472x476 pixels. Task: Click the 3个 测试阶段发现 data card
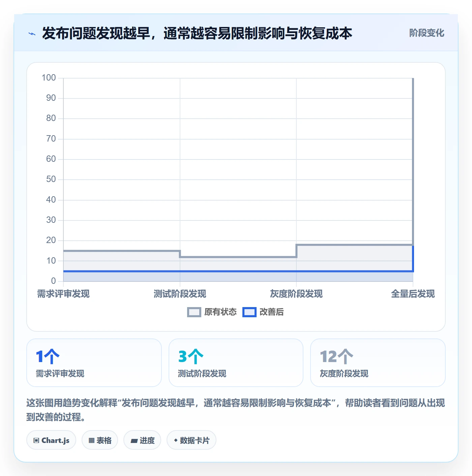pos(236,363)
